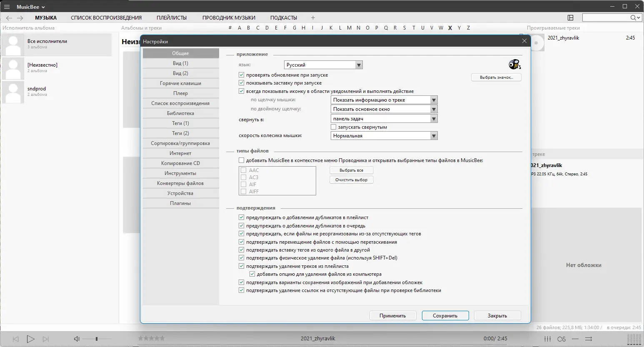The width and height of the screenshot is (644, 347).
Task: Close the Настройки dialog with the X
Action: [524, 41]
